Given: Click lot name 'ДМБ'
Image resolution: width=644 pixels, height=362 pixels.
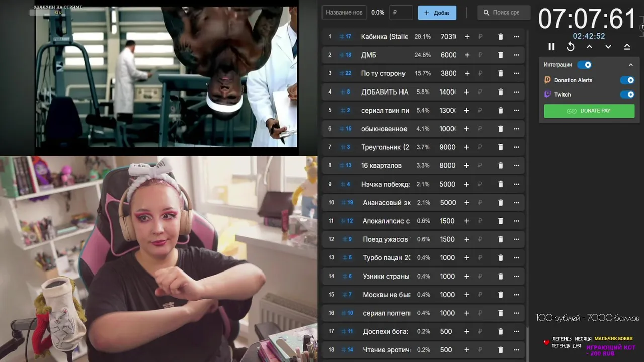Looking at the screenshot, I should pos(369,55).
